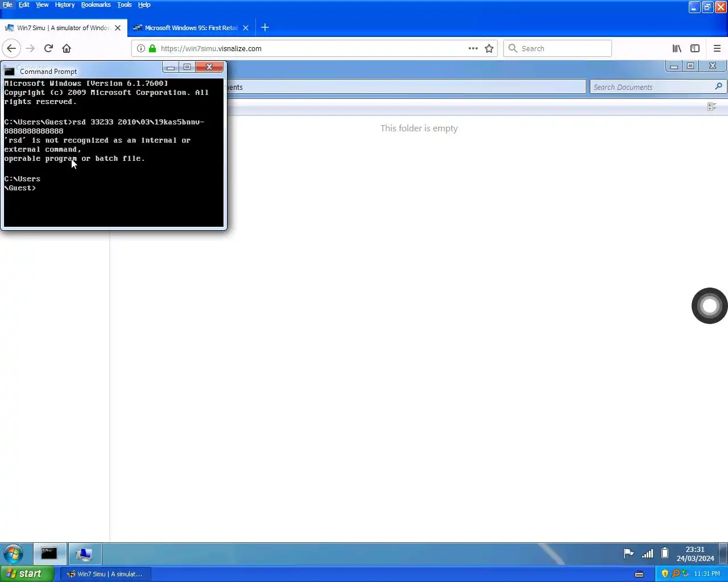
Task: Click the security shield tray icon
Action: (x=665, y=573)
